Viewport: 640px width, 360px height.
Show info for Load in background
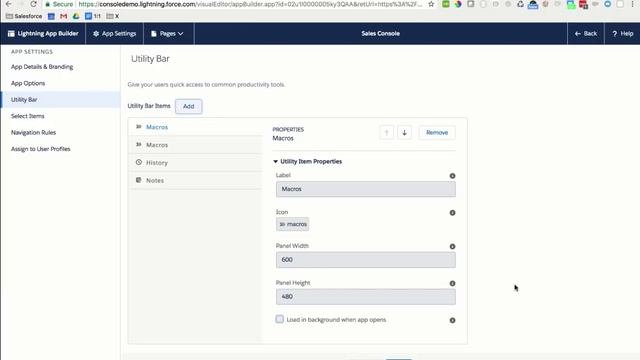[452, 320]
